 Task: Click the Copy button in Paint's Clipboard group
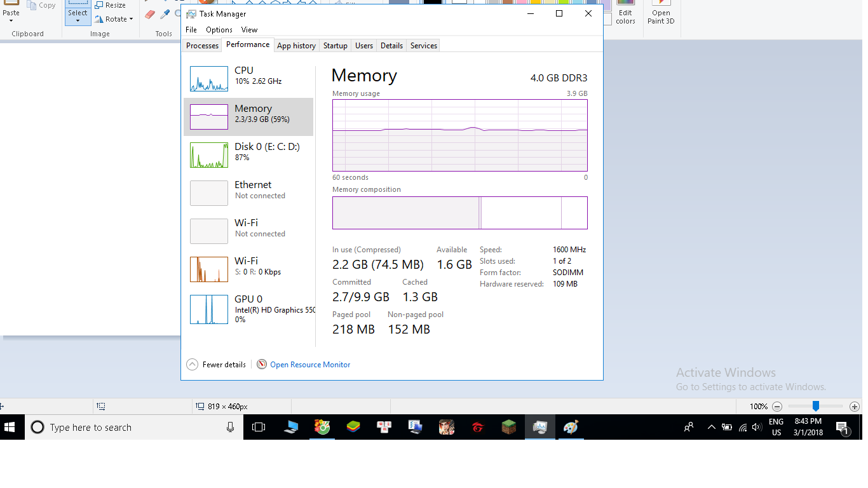[x=42, y=5]
